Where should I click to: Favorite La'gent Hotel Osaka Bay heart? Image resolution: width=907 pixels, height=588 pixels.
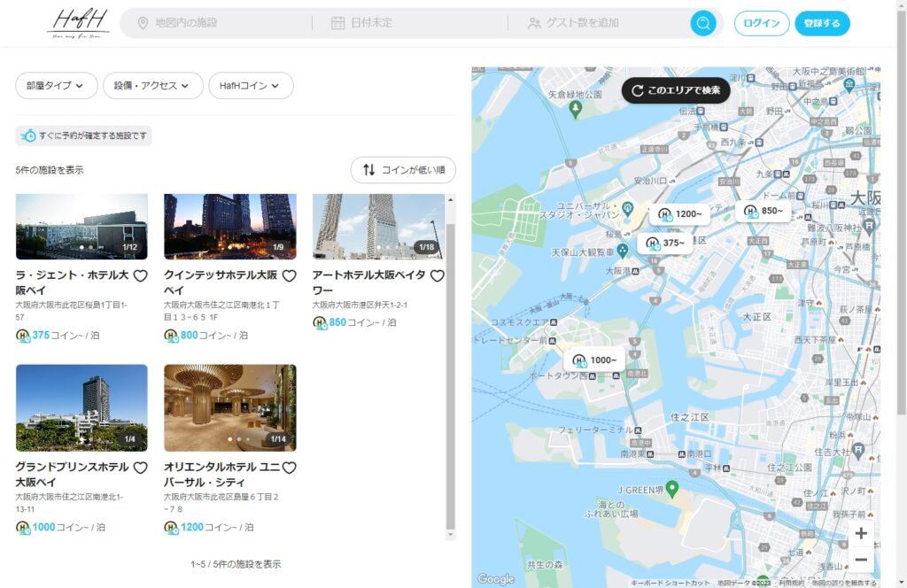point(140,275)
